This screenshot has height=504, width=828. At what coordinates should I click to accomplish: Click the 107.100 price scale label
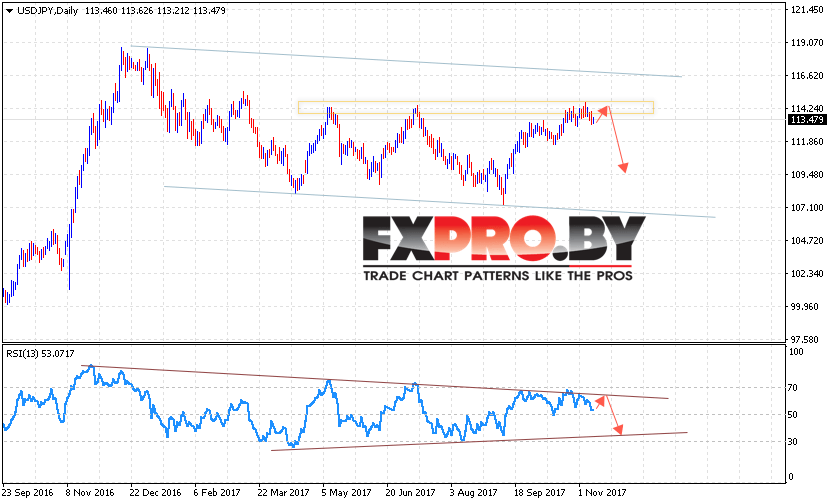[807, 208]
